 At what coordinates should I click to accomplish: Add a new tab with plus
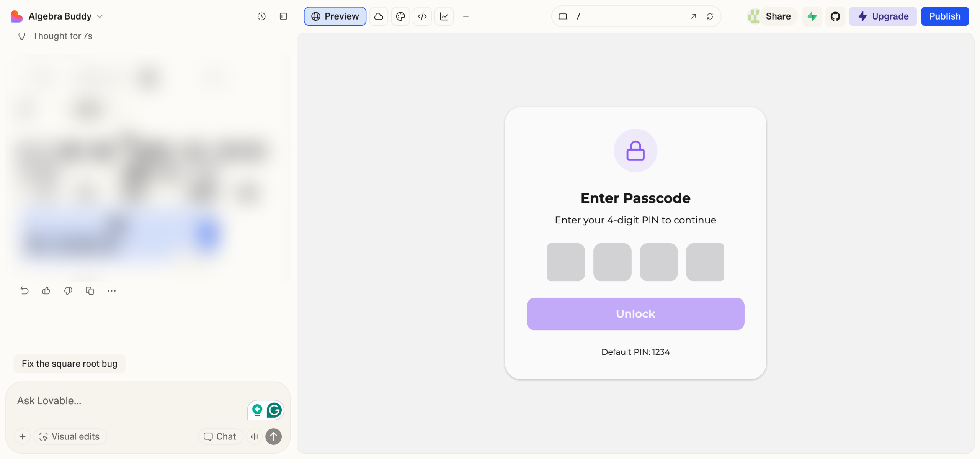[466, 16]
